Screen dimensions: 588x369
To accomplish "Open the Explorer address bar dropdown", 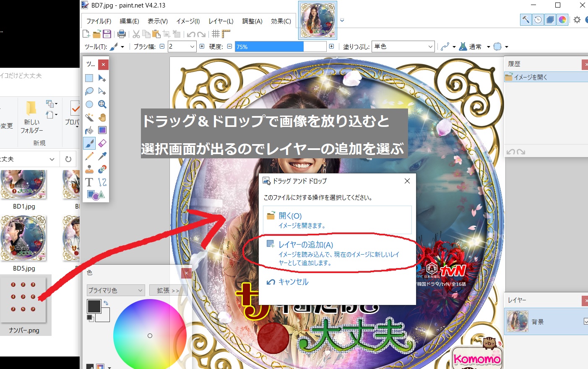I will tap(52, 159).
